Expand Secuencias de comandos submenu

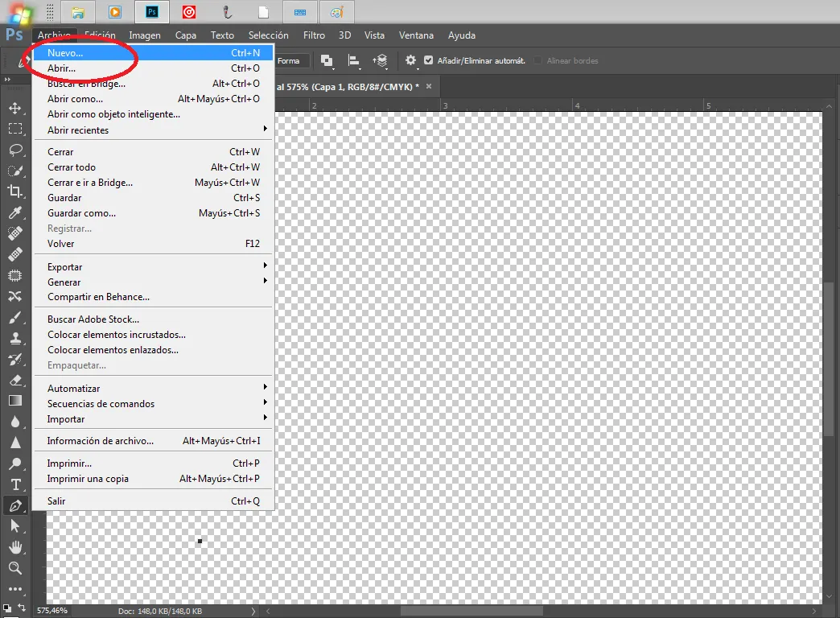(153, 404)
